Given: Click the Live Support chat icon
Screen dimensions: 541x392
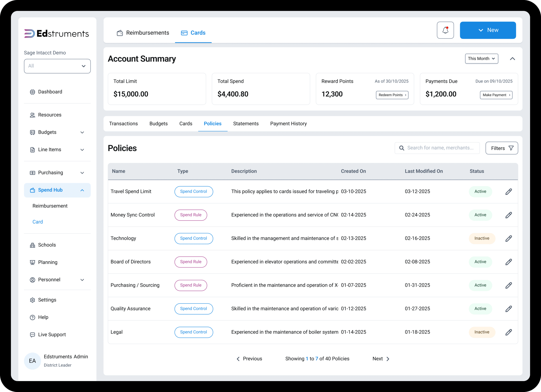Looking at the screenshot, I should [x=33, y=335].
